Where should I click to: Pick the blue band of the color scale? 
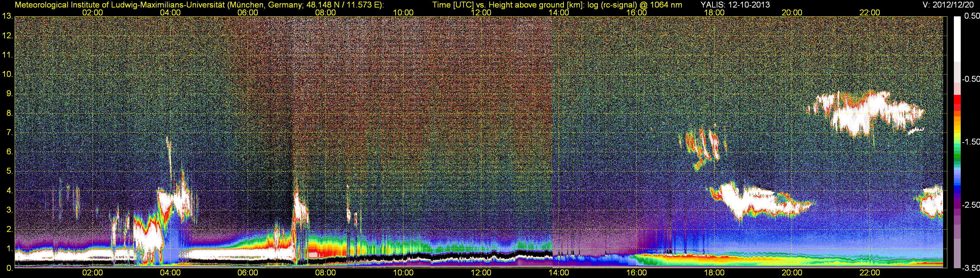[x=957, y=187]
